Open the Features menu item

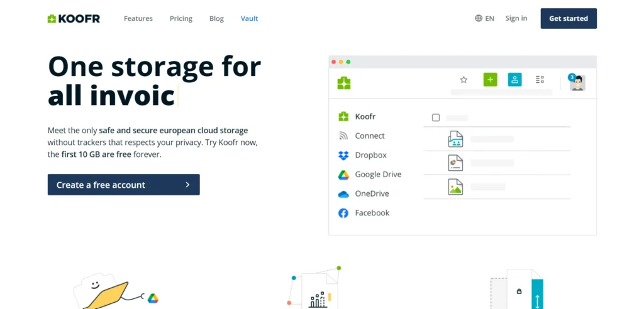click(138, 18)
